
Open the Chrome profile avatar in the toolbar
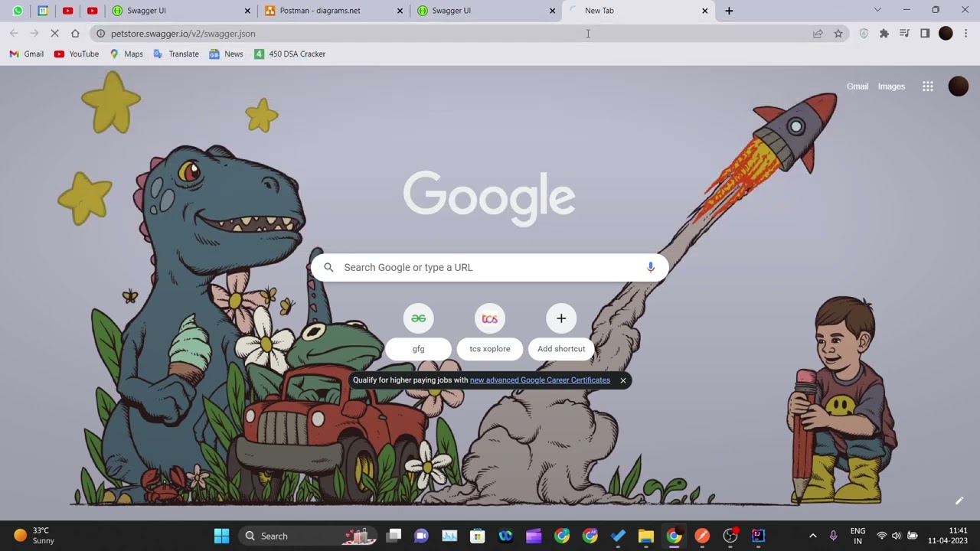coord(946,34)
